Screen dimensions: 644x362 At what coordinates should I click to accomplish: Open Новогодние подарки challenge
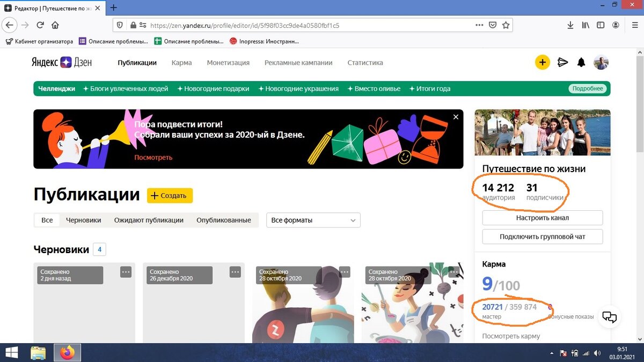[x=213, y=88]
